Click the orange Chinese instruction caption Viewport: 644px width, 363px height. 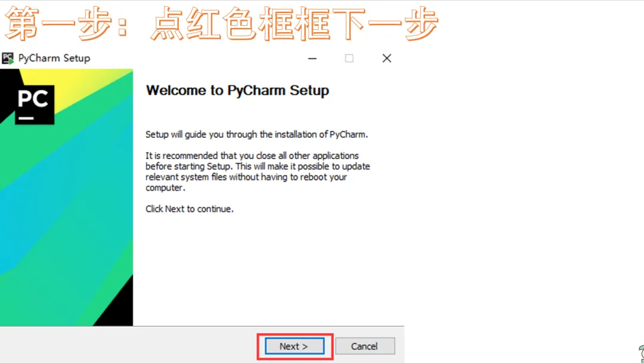(221, 24)
